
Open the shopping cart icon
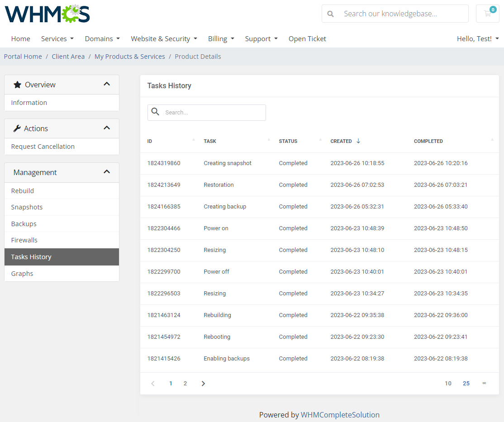tap(487, 14)
